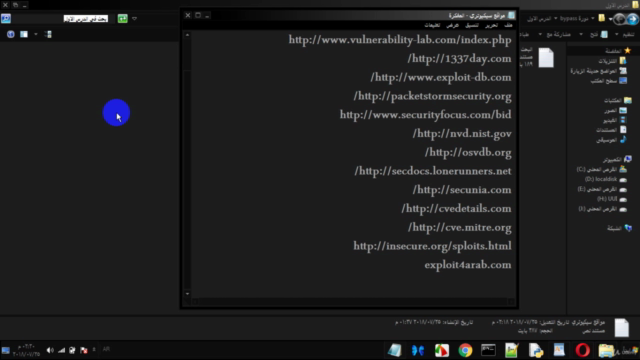Select Computer in Explorer sidebar
This screenshot has width=640, height=360.
[x=617, y=160]
